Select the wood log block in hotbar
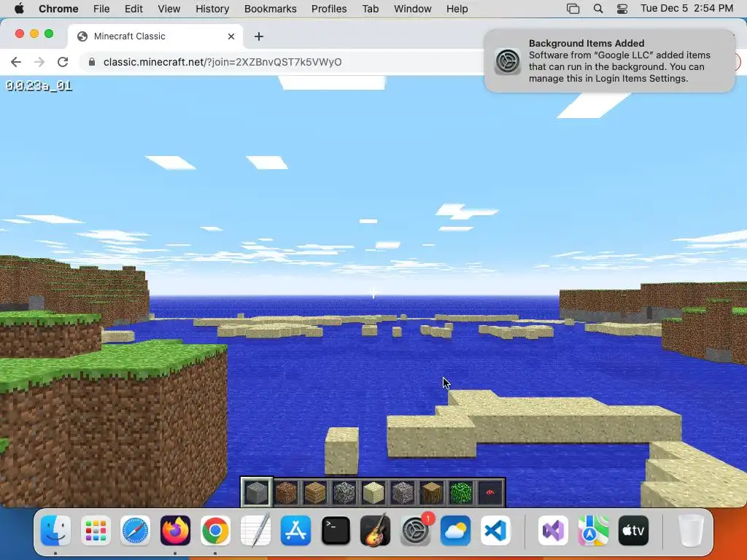The image size is (747, 560). 432,492
